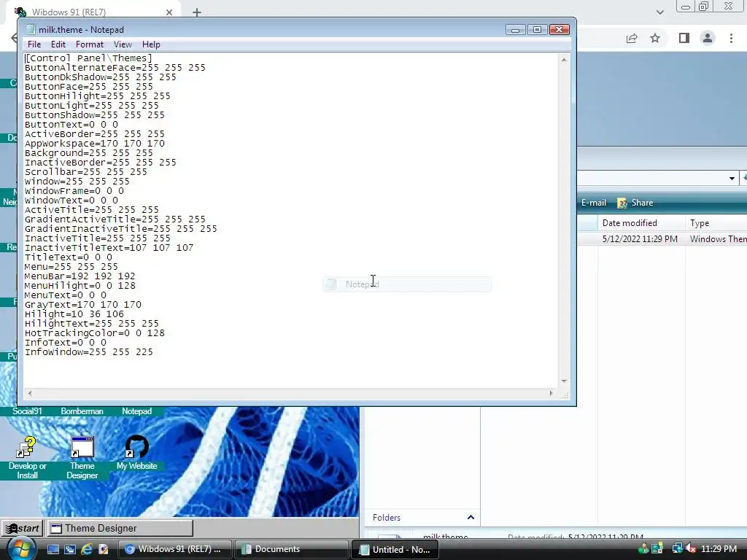The height and width of the screenshot is (560, 747).
Task: Expand the Explorer address bar dropdown arrow
Action: click(x=732, y=179)
